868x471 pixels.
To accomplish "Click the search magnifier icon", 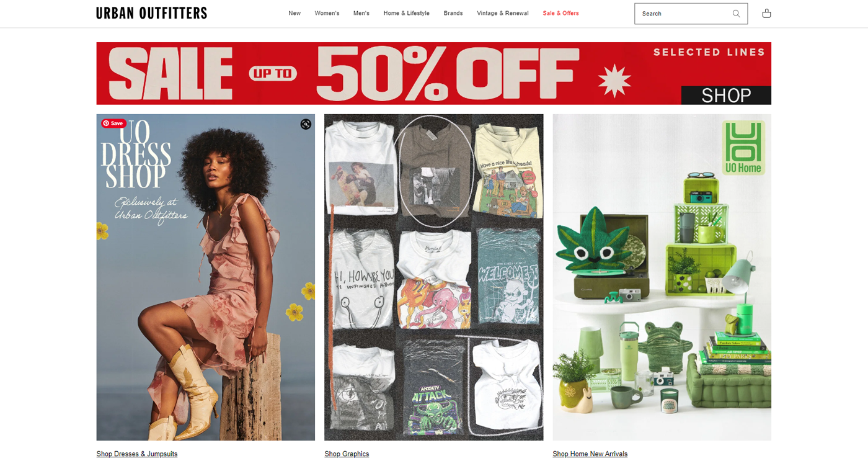I will click(736, 14).
